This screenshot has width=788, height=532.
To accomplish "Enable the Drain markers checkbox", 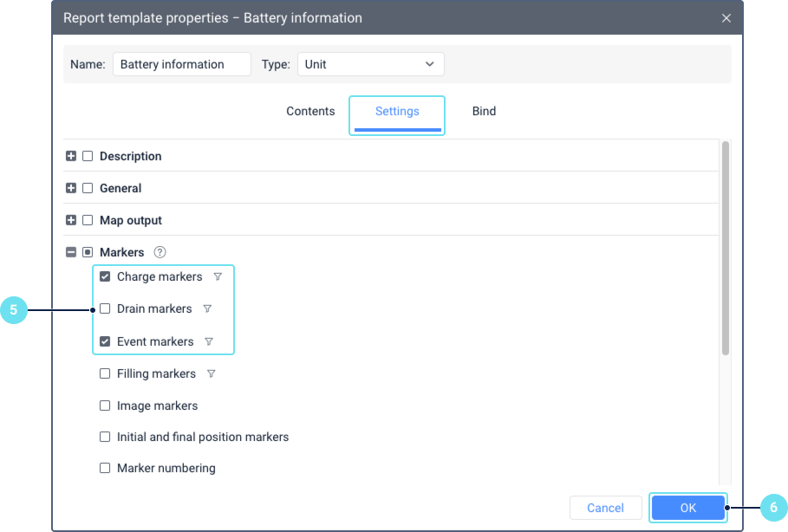I will (x=105, y=309).
